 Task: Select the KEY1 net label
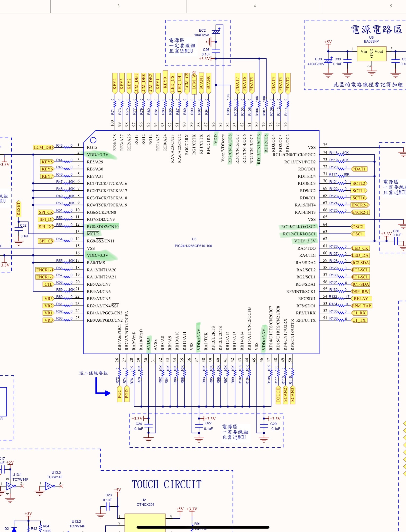[x=158, y=84]
